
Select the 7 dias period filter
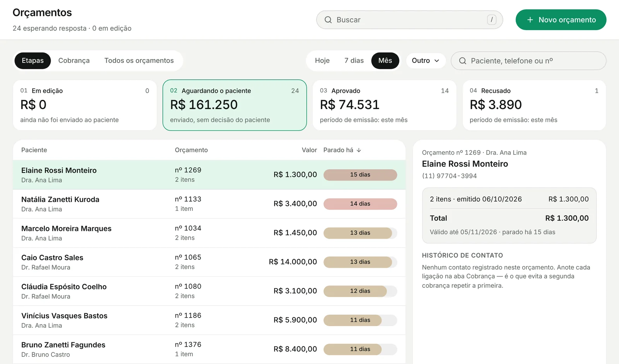(x=354, y=61)
